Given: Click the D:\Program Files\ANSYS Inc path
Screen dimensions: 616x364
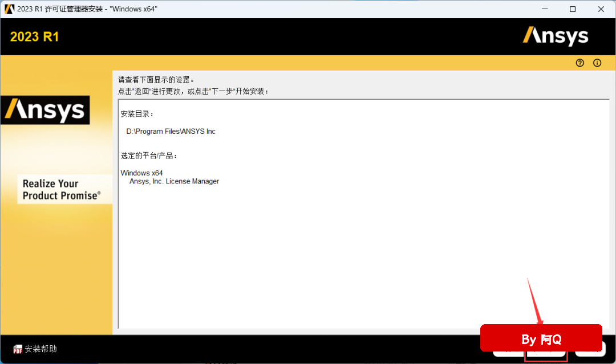Looking at the screenshot, I should coord(171,132).
